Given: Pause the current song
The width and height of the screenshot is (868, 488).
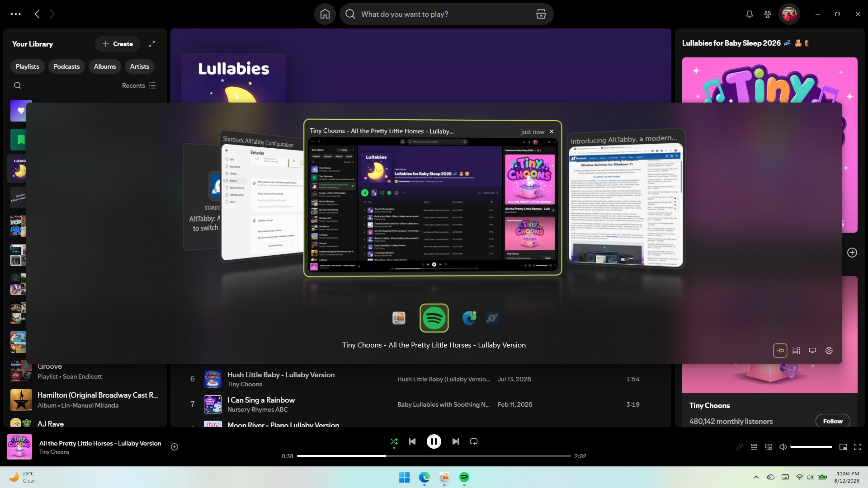Looking at the screenshot, I should pos(434,441).
